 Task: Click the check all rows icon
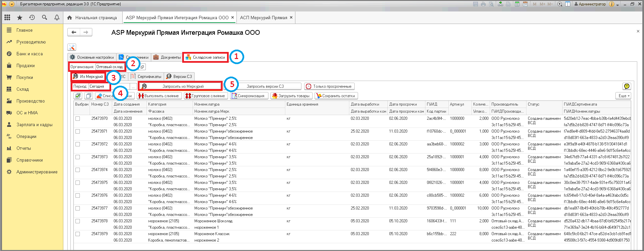[x=78, y=96]
